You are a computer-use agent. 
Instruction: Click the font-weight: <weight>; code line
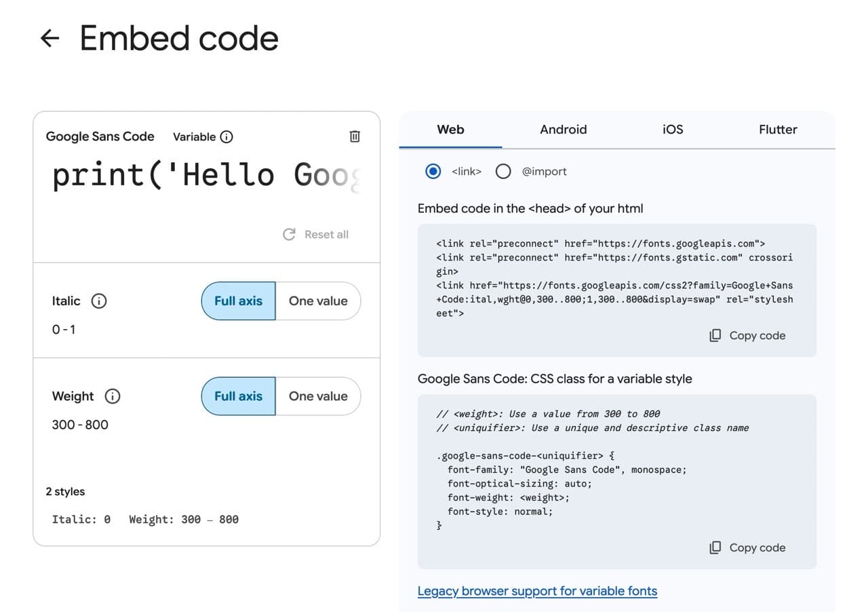click(509, 497)
